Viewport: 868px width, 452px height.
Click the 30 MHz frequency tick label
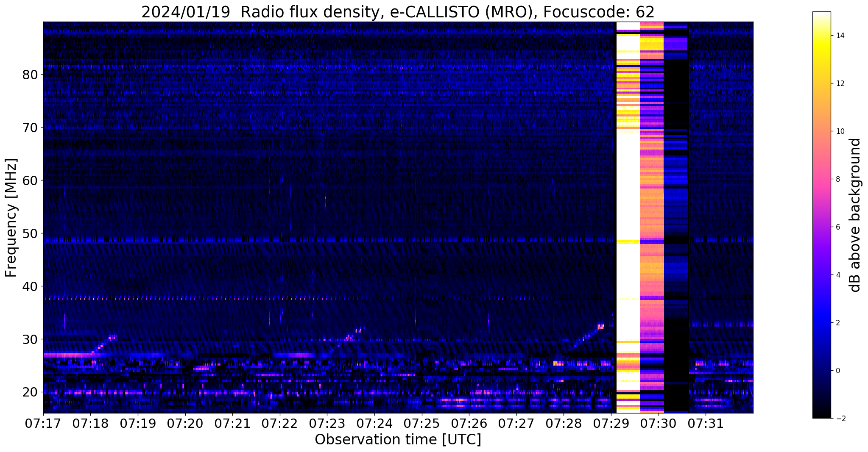(30, 339)
